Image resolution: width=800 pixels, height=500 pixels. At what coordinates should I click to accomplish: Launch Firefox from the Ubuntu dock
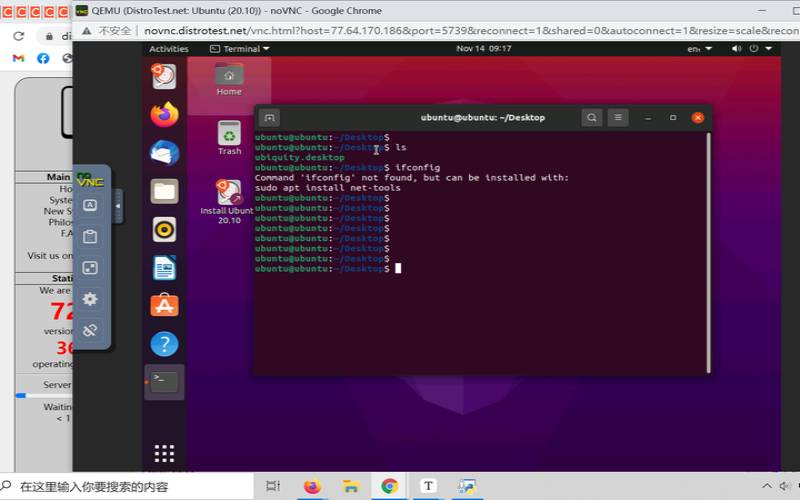point(164,114)
